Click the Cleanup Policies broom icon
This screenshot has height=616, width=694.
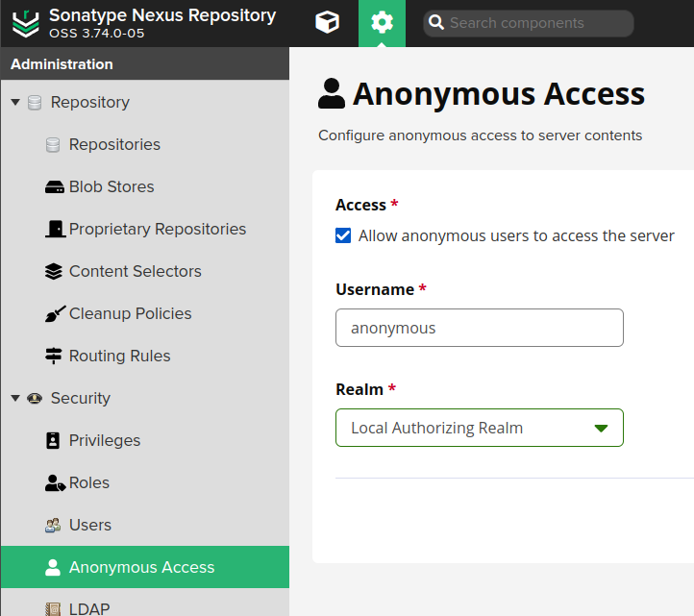coord(55,313)
